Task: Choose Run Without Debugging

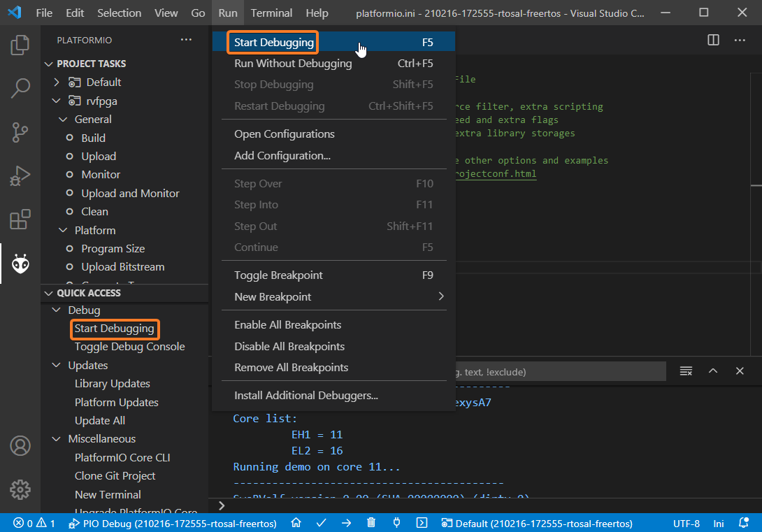Action: [x=333, y=64]
